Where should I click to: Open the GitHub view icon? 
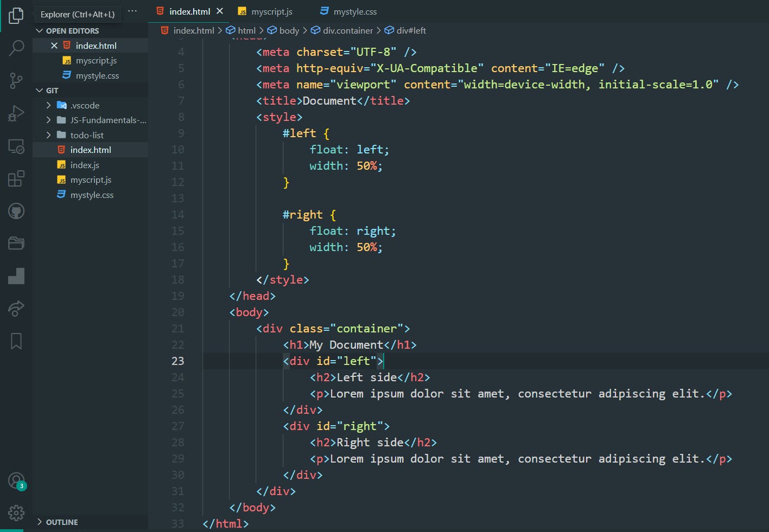coord(16,211)
